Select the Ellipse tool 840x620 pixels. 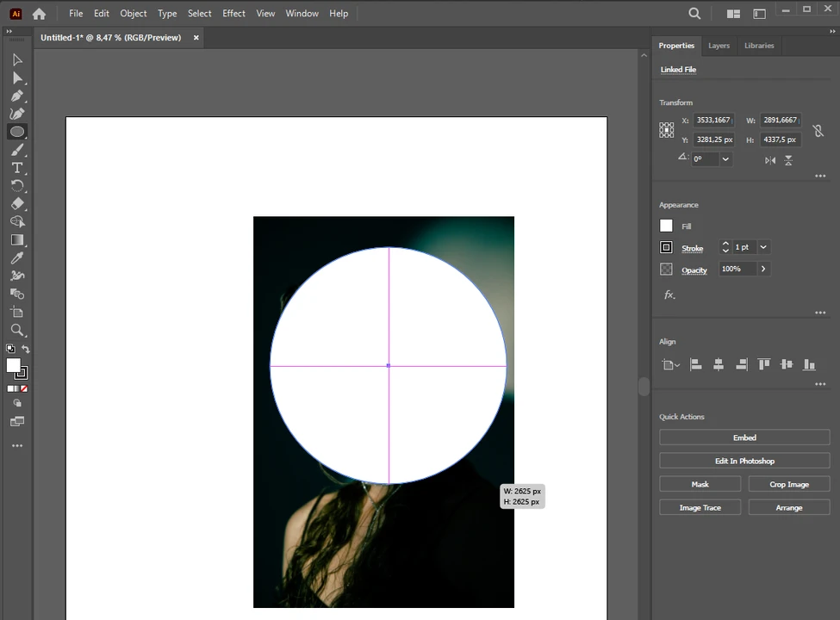[x=17, y=132]
